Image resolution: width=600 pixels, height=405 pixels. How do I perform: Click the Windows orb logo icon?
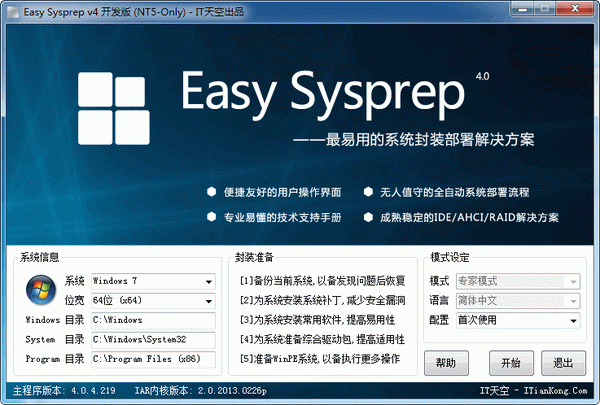point(41,290)
